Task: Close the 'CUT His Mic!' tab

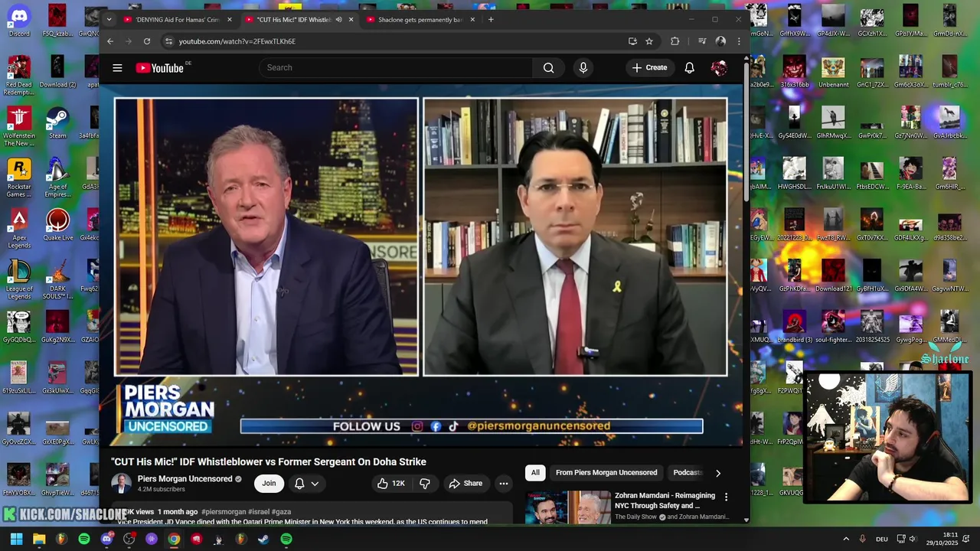Action: tap(351, 20)
